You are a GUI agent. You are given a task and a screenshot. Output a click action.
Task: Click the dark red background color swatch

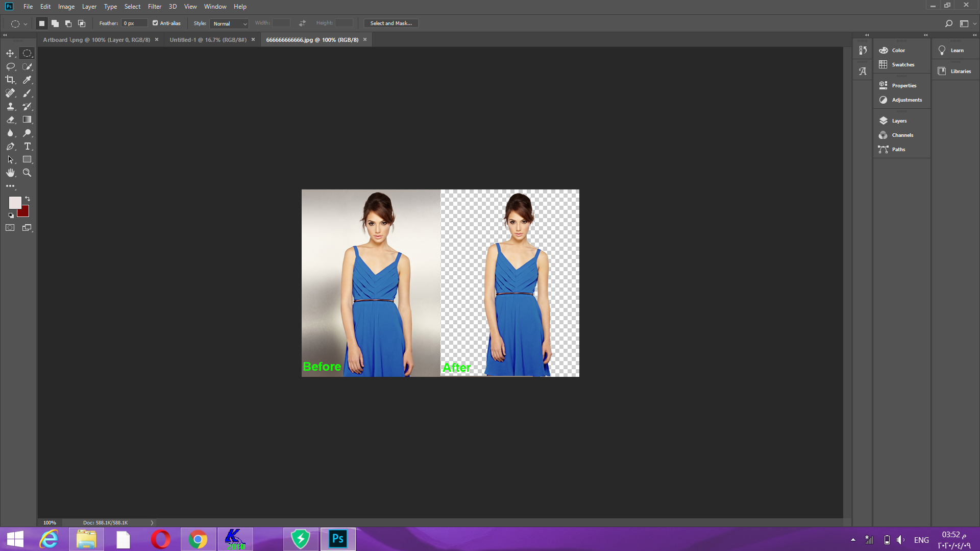22,211
